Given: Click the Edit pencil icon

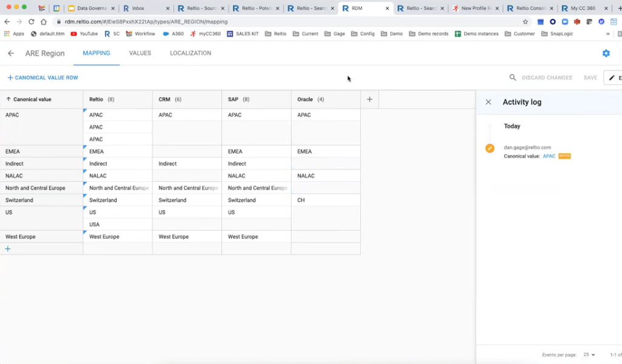Looking at the screenshot, I should 612,78.
